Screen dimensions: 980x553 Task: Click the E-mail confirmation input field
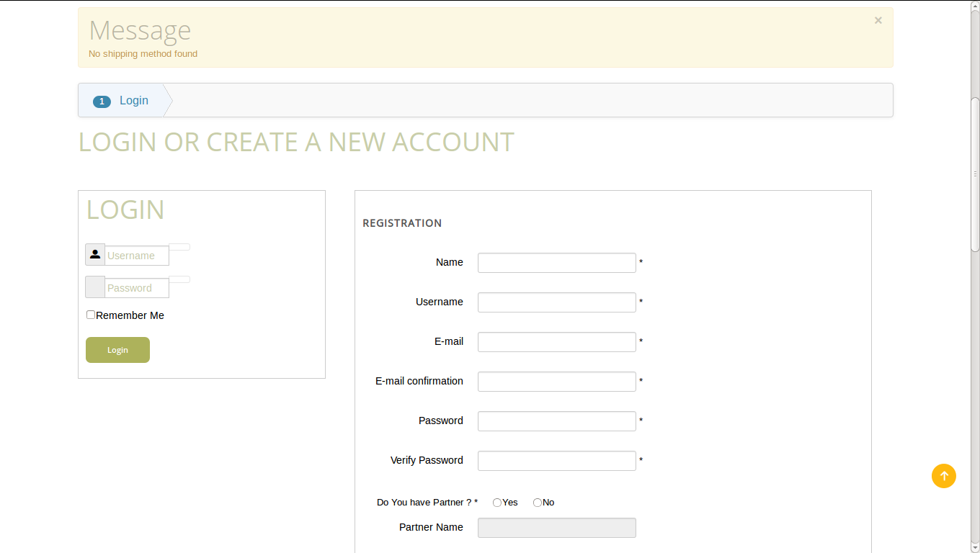tap(556, 382)
